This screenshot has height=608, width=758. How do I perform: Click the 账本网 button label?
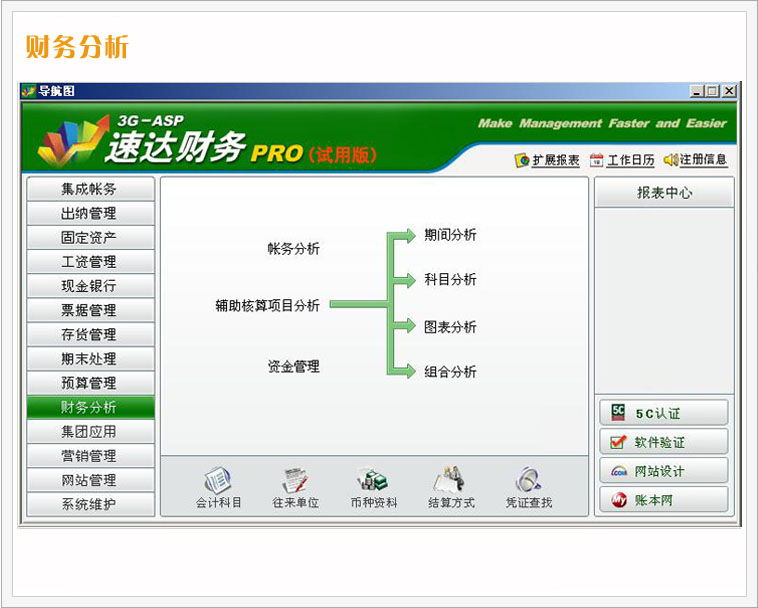click(654, 500)
